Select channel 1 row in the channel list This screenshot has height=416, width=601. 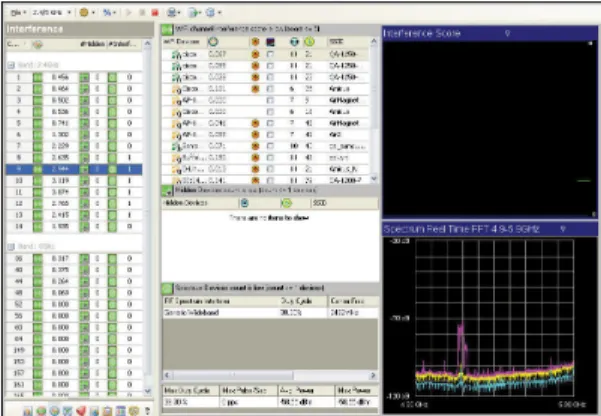click(74, 77)
